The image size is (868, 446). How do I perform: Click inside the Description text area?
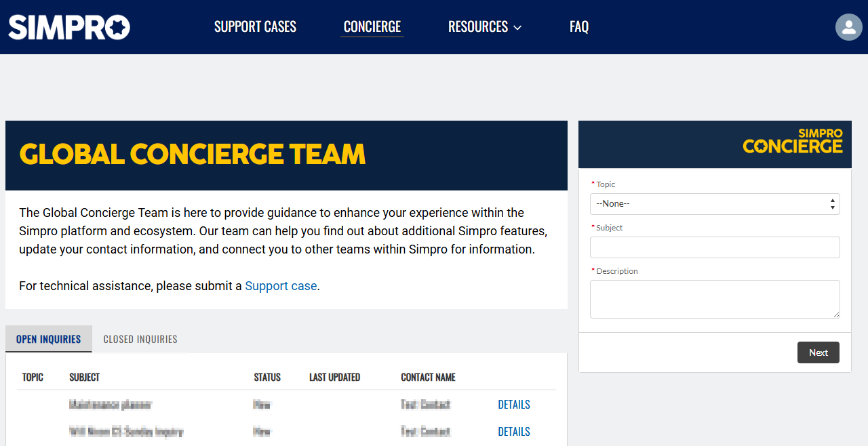(x=715, y=298)
